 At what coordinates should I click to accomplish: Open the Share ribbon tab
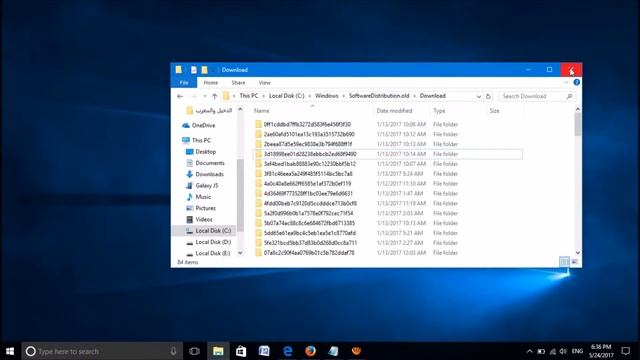pyautogui.click(x=238, y=82)
